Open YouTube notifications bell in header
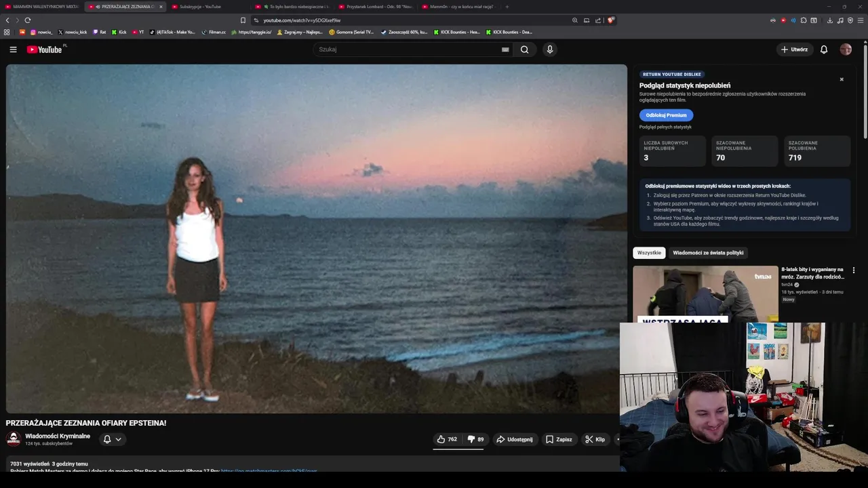Viewport: 868px width, 488px height. coord(824,49)
